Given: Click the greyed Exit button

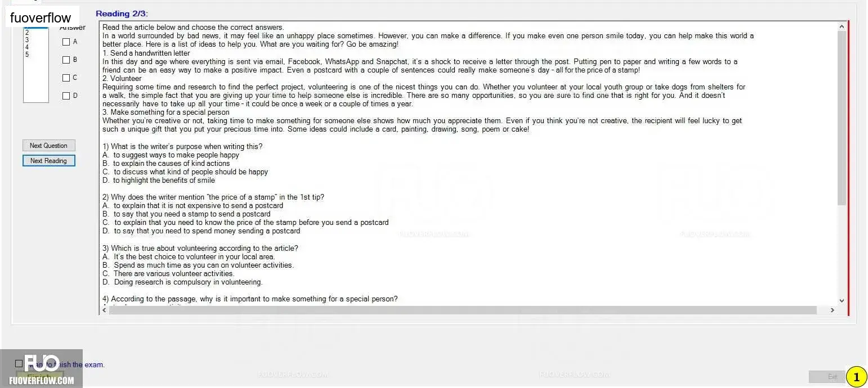Looking at the screenshot, I should (x=827, y=377).
